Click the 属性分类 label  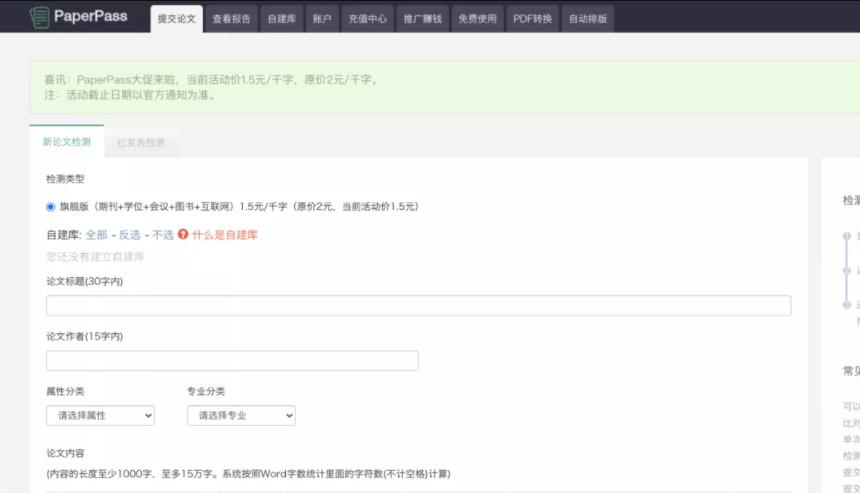tap(65, 391)
